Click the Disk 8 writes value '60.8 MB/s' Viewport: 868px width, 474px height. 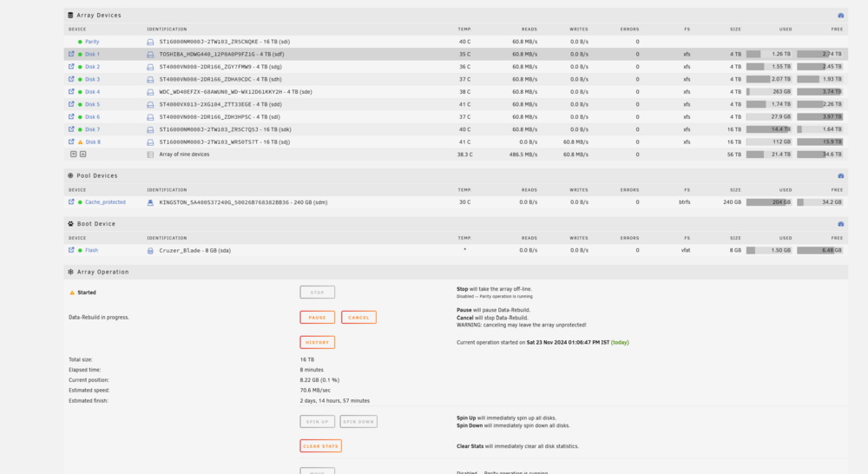point(575,142)
